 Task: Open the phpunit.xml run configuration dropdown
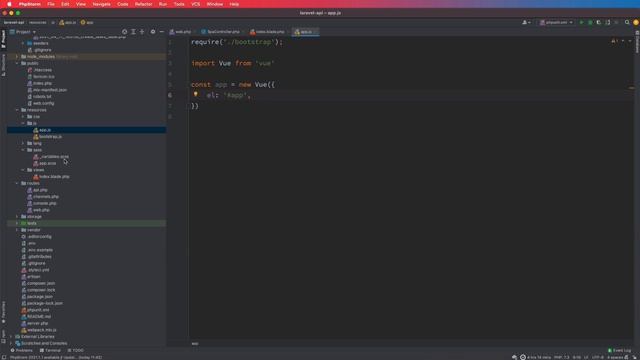pos(556,22)
